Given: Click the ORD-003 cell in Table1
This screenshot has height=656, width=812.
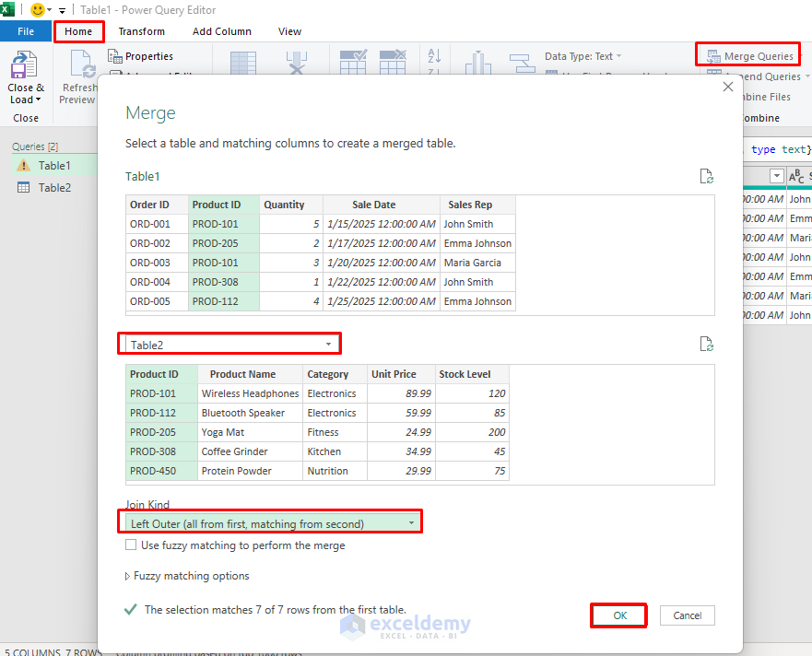Looking at the screenshot, I should 157,263.
